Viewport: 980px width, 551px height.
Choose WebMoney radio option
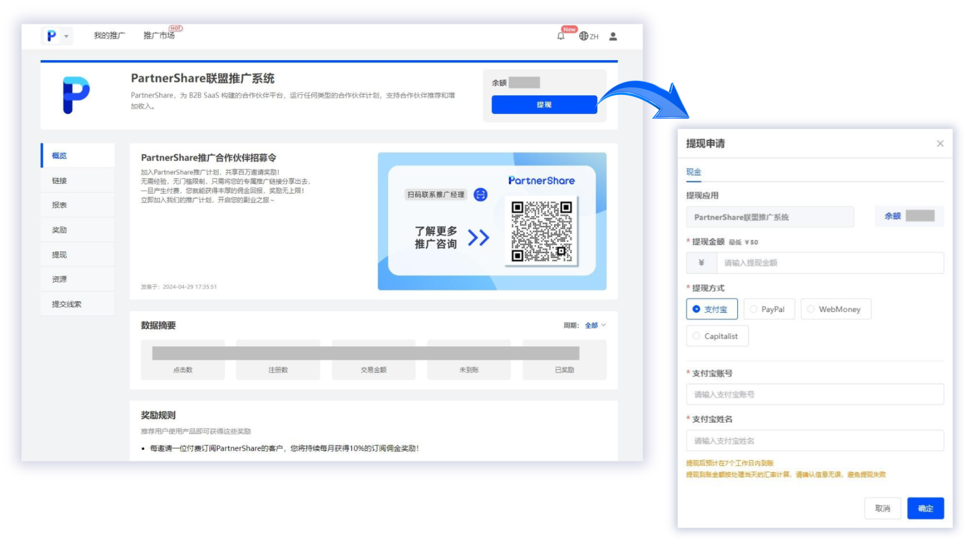836,309
